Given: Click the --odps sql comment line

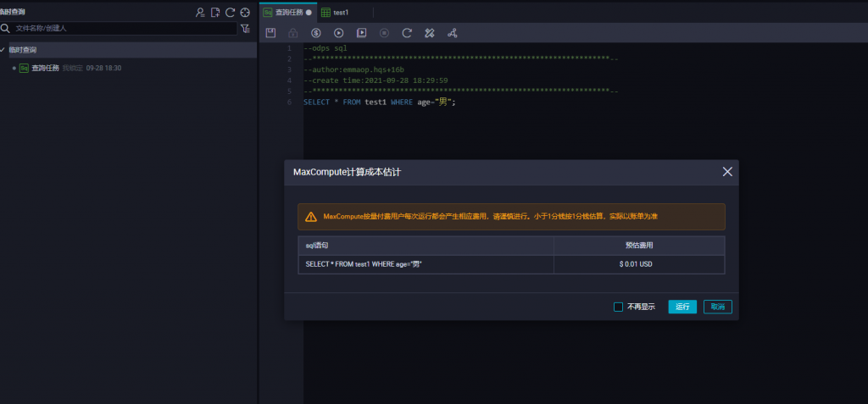Looking at the screenshot, I should pyautogui.click(x=325, y=48).
